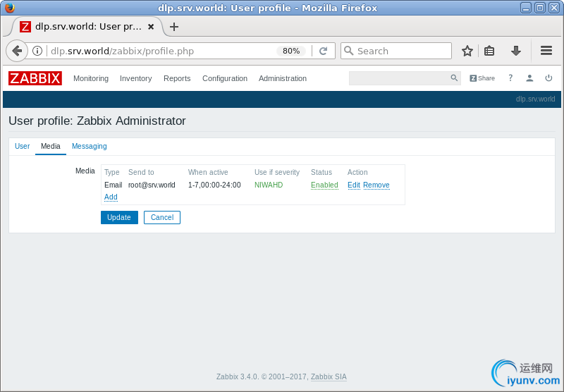Switch to the Messaging tab
564x392 pixels.
(x=90, y=147)
